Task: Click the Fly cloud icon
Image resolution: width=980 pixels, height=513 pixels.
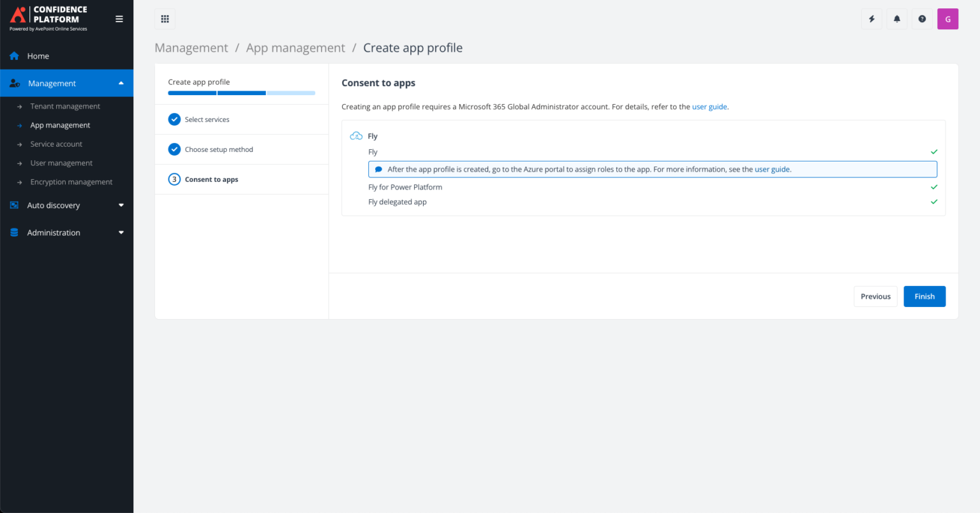Action: click(x=356, y=135)
